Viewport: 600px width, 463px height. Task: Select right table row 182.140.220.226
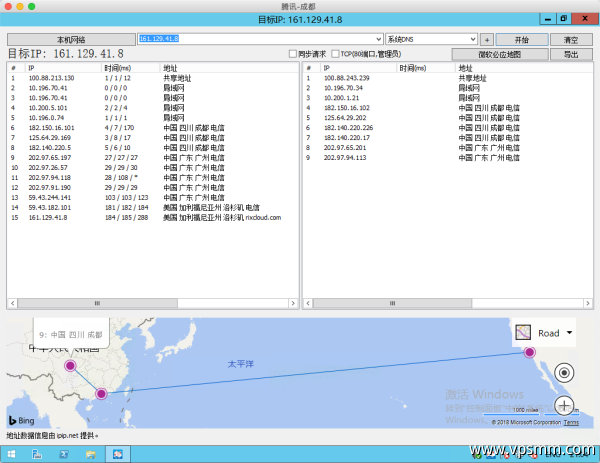448,128
